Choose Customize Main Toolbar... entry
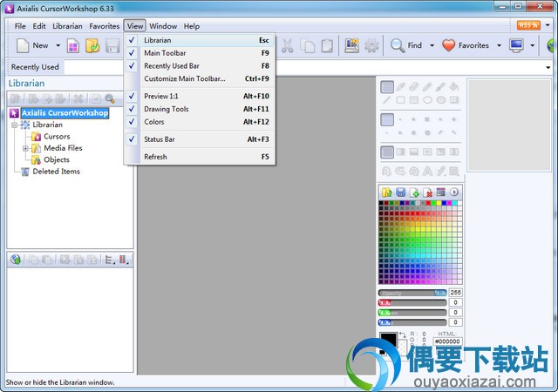The image size is (558, 392). point(200,78)
